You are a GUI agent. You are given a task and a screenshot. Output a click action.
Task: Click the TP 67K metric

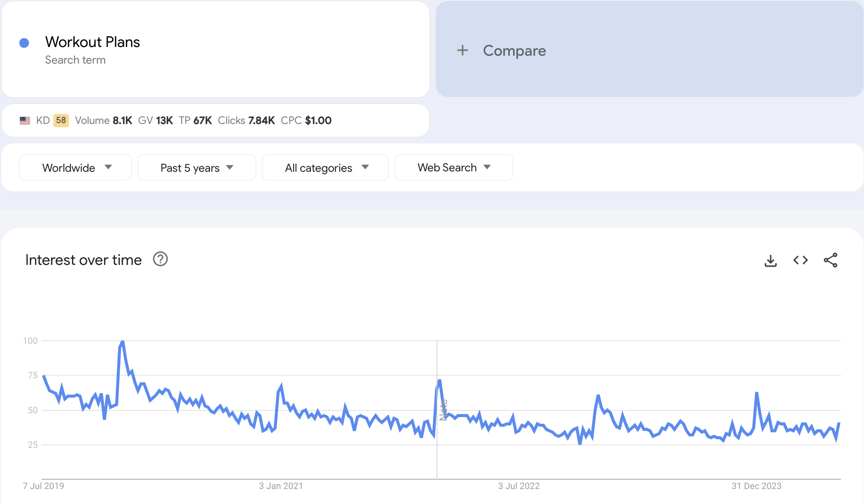(195, 121)
